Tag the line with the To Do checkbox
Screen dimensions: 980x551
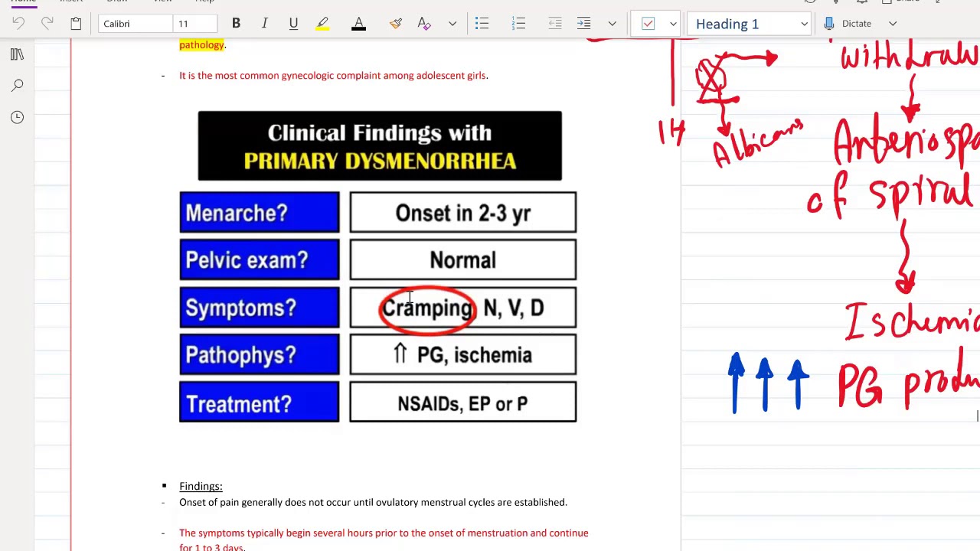pos(648,24)
